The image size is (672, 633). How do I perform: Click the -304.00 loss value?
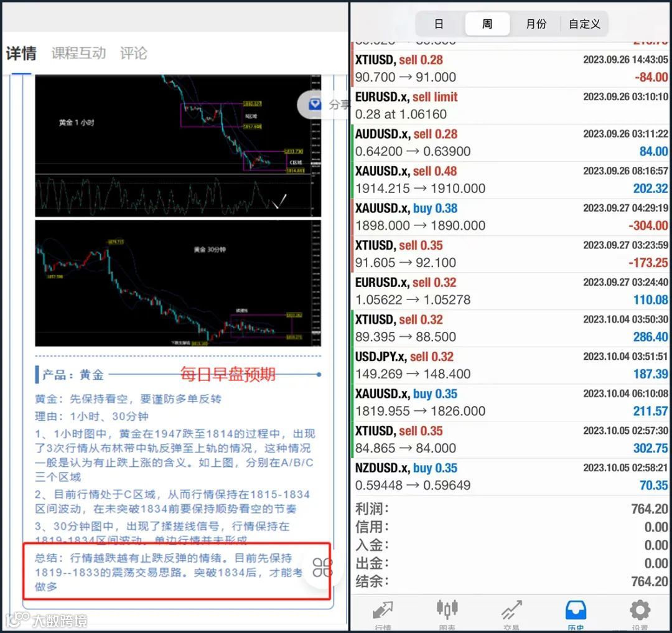coord(648,225)
